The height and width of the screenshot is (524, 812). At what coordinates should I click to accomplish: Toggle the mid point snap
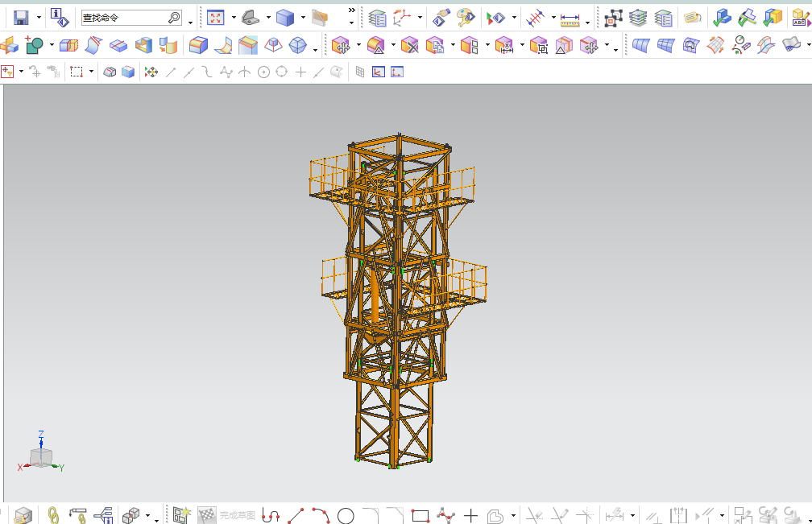click(189, 72)
